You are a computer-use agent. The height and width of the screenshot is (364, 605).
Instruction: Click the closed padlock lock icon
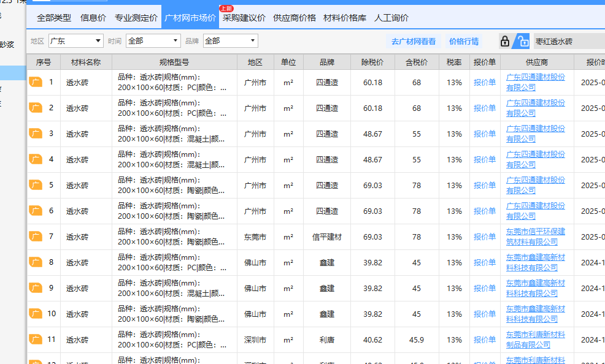(x=505, y=41)
